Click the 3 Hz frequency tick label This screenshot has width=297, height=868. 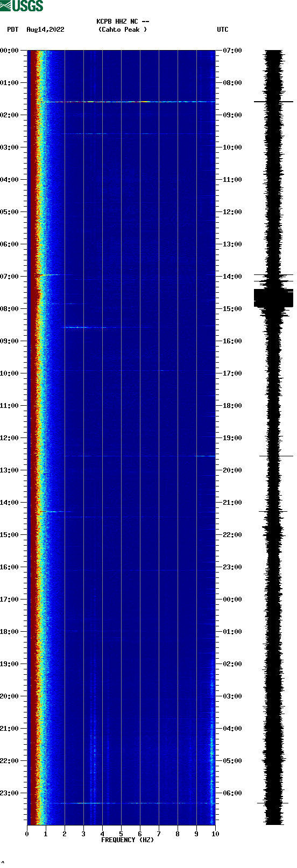click(83, 834)
